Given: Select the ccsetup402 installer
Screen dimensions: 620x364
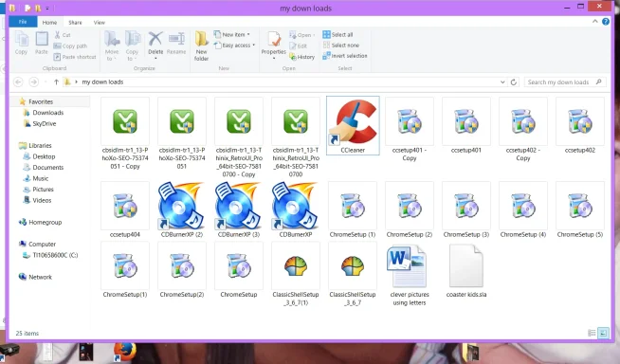Looking at the screenshot, I should pyautogui.click(x=580, y=121).
